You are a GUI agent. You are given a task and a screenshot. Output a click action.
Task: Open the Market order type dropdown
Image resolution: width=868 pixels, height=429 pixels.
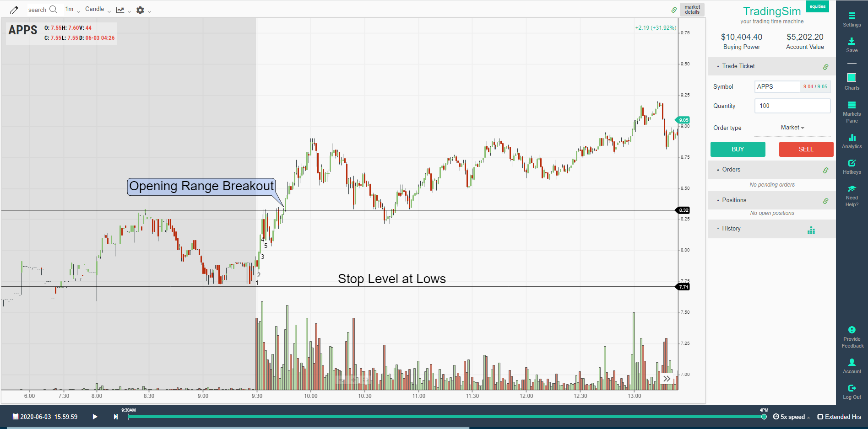pyautogui.click(x=792, y=128)
